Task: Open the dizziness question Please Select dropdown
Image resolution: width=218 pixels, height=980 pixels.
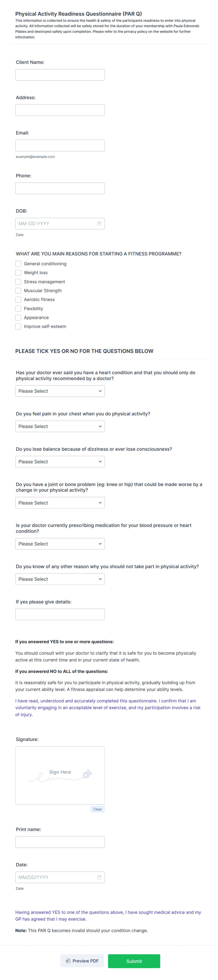Action: pos(60,461)
